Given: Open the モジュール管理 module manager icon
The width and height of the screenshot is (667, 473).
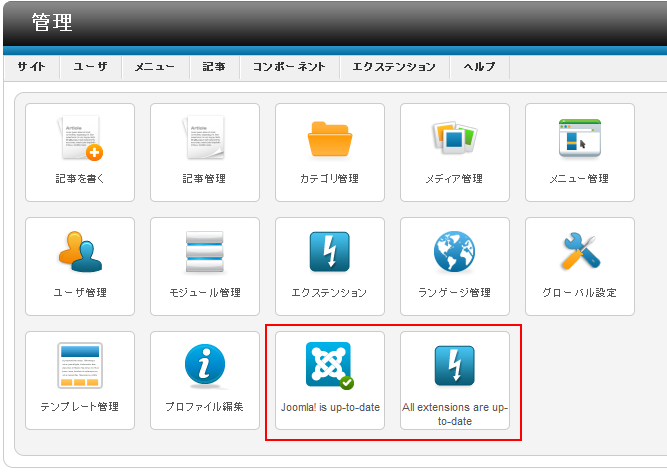Looking at the screenshot, I should click(x=205, y=251).
